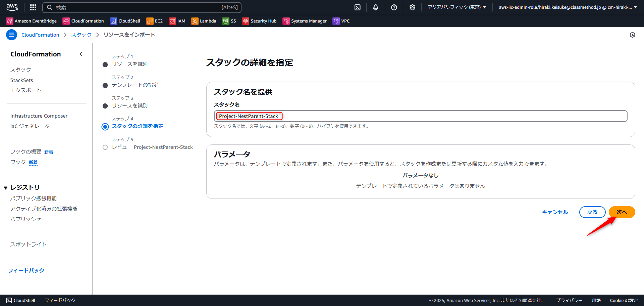Open the settings gear icon
Screen dimensions: 644x306
[x=413, y=7]
